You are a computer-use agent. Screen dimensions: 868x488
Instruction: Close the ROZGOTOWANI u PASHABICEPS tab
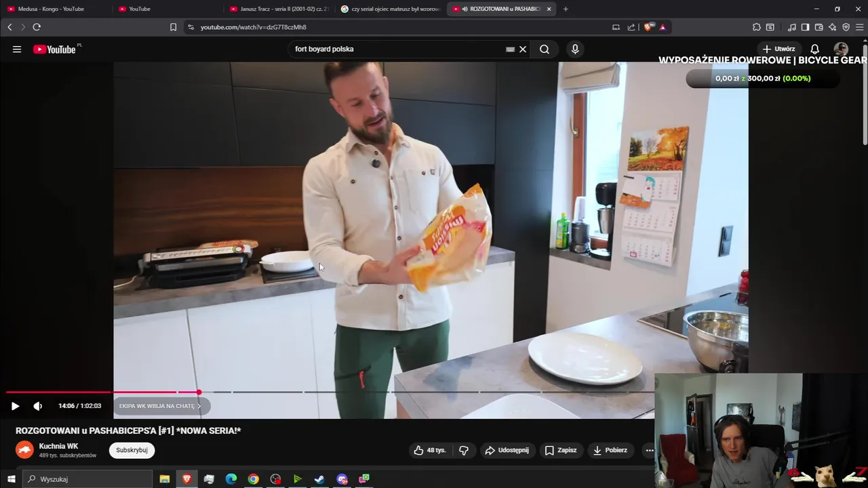pyautogui.click(x=549, y=9)
